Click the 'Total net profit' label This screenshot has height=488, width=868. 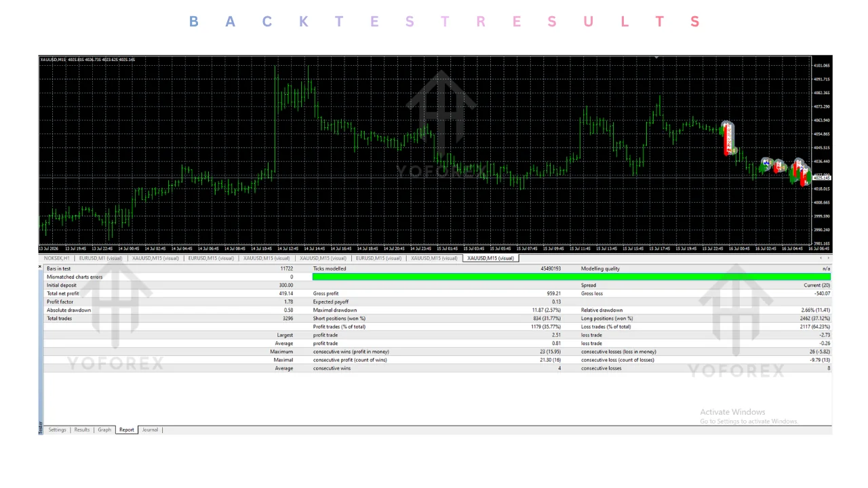point(63,293)
